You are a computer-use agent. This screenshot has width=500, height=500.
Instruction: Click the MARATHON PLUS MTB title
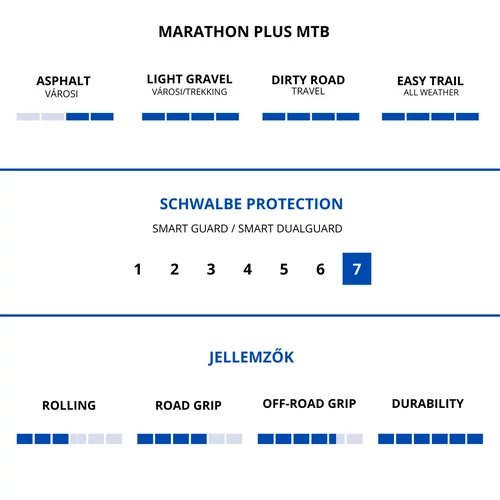coord(244,32)
